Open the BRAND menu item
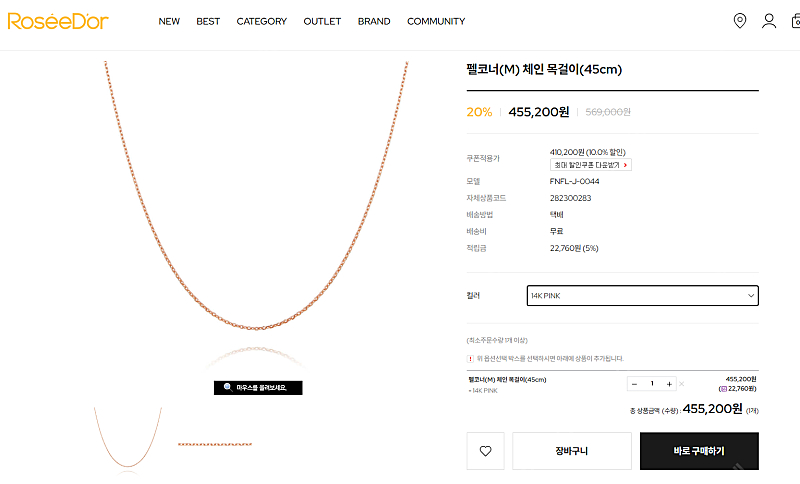Image resolution: width=800 pixels, height=484 pixels. click(374, 21)
